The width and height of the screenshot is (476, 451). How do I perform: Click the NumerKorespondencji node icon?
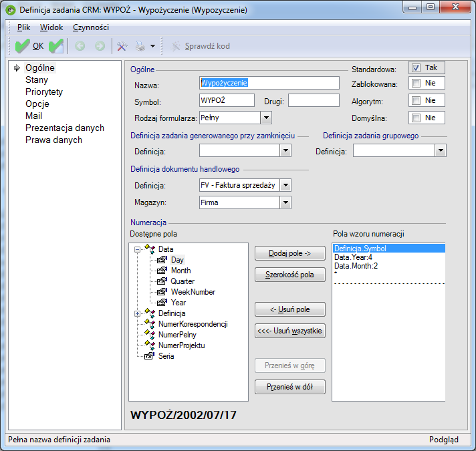tap(150, 324)
